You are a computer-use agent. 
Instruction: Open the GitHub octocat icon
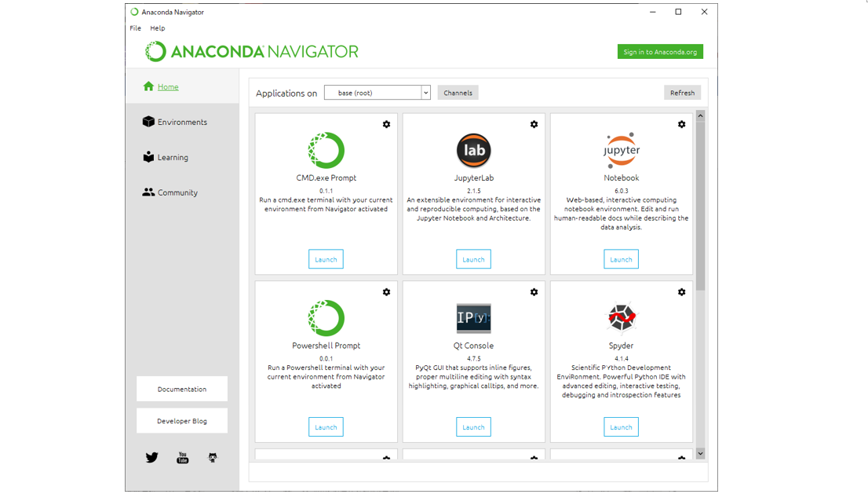[x=212, y=457]
